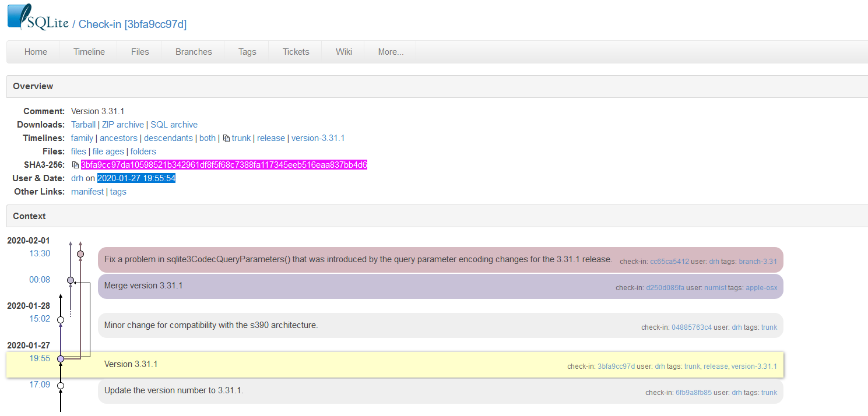The height and width of the screenshot is (416, 868).
Task: Click the 00:08 timestamp link
Action: pos(40,280)
